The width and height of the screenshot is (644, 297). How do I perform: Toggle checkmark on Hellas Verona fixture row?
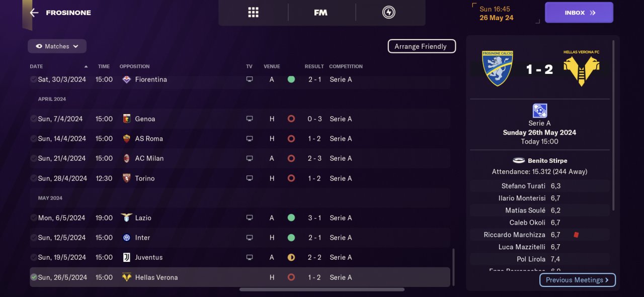[34, 277]
